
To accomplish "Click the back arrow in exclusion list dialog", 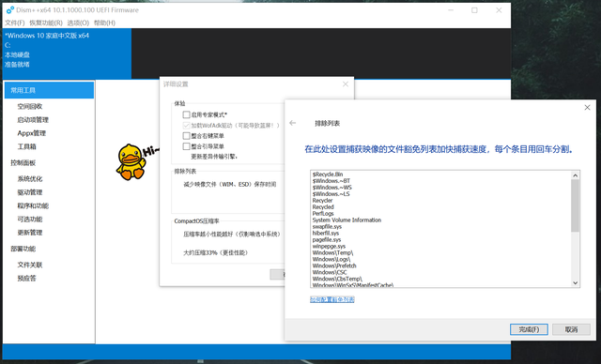I will [x=293, y=123].
